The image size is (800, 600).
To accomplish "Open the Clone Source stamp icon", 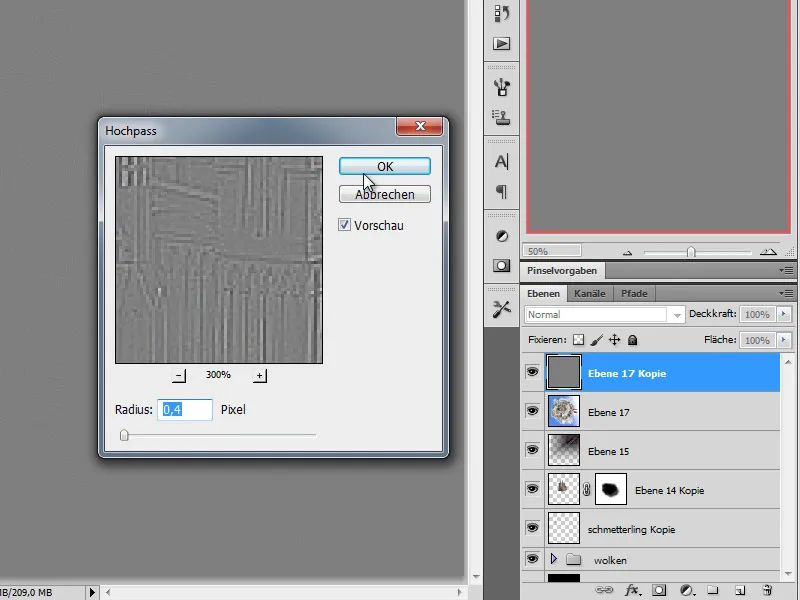I will tap(502, 117).
